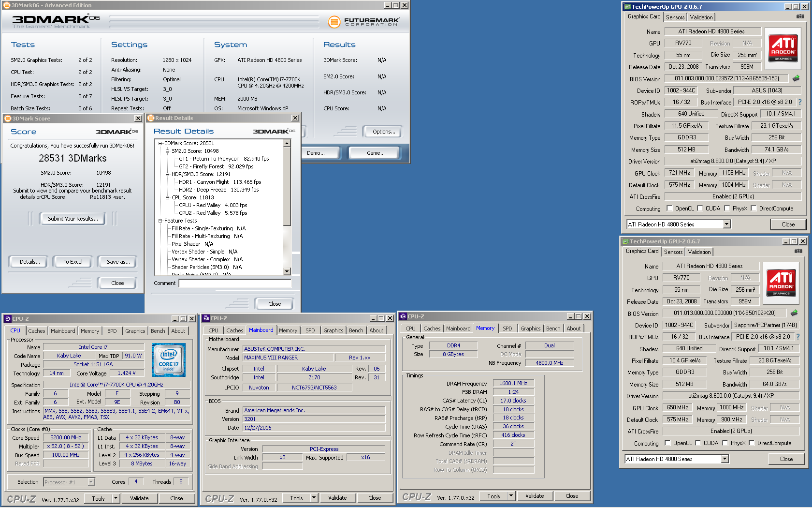This screenshot has width=812, height=508.
Task: Click the Intel Core i7 logo in CPU-Z
Action: pyautogui.click(x=169, y=360)
